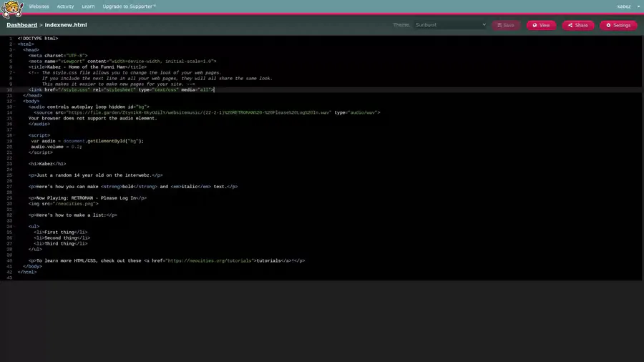Click 'Your browser does not support' text
Viewport: 644px width, 362px height.
93,119
